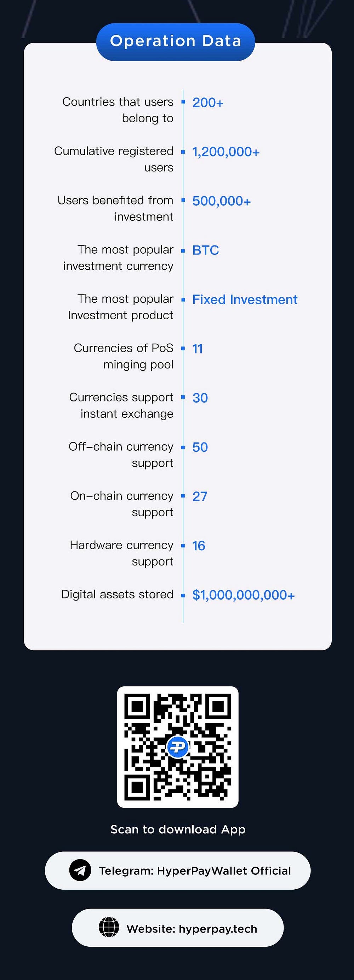The height and width of the screenshot is (980, 354).
Task: Click the BTC popular currency value
Action: [x=206, y=250]
